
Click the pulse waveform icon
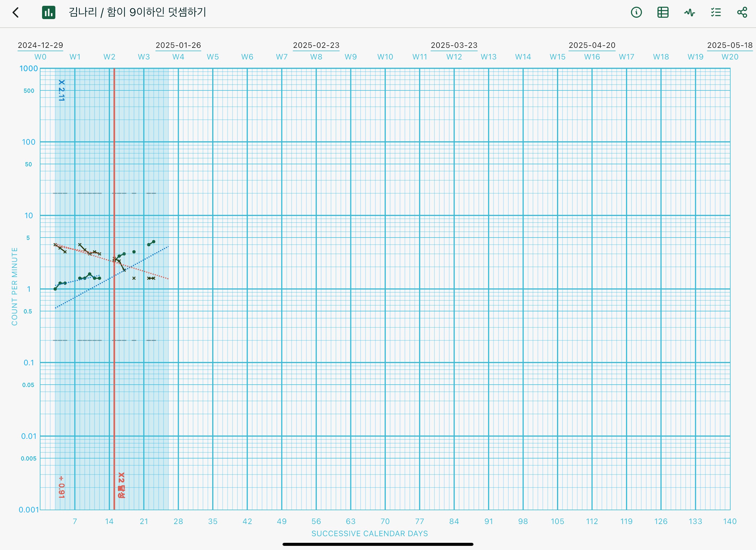pyautogui.click(x=689, y=13)
